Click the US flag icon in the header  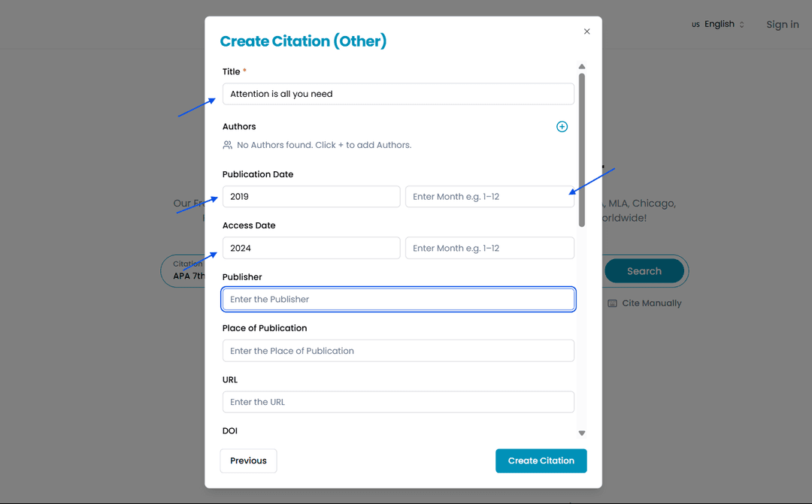coord(695,24)
